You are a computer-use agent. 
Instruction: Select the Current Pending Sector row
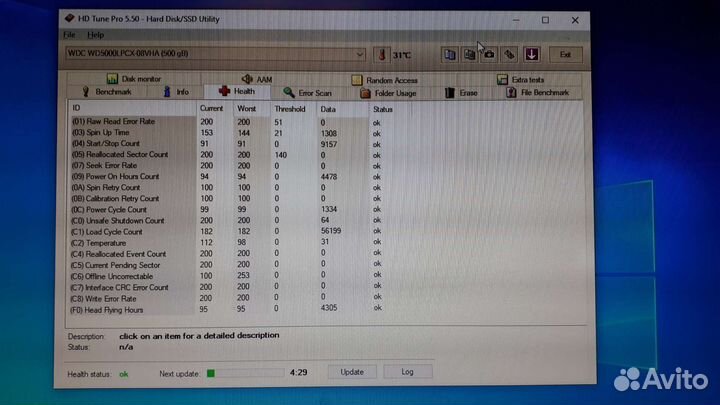pyautogui.click(x=227, y=265)
